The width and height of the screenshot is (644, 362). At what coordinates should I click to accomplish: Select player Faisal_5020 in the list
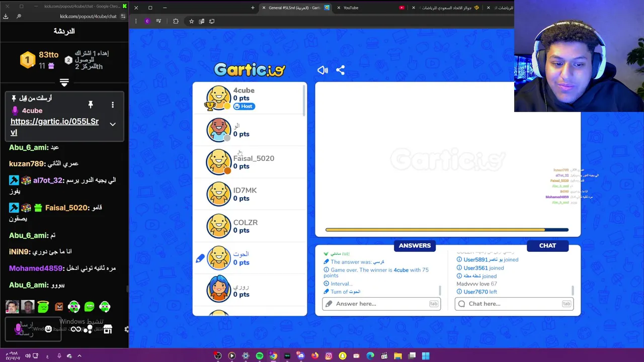click(250, 162)
